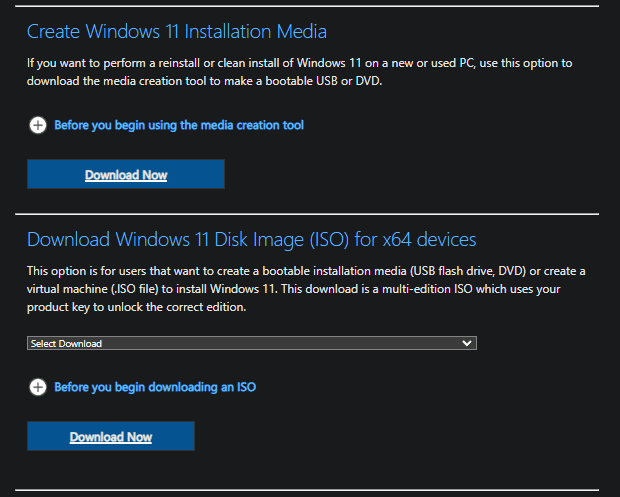Click 'virtual machine (.ISO file)' in the description

coord(93,289)
